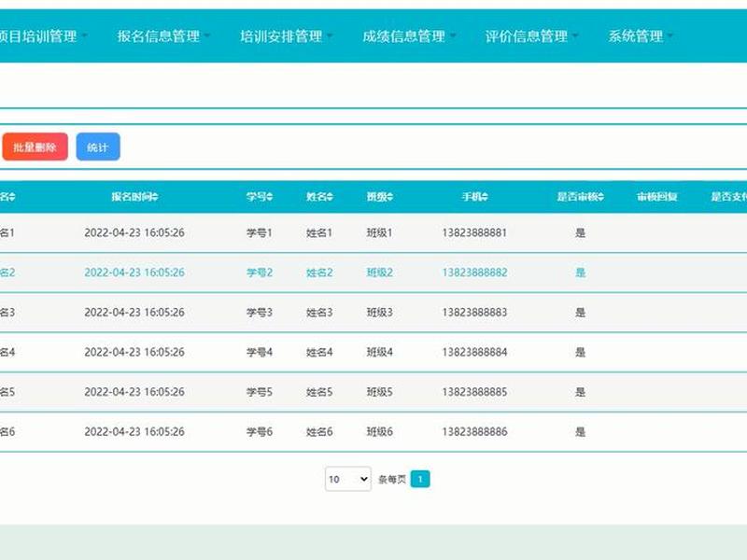Click the 学号3 cell
Viewport: 747px width, 560px height.
(x=260, y=313)
